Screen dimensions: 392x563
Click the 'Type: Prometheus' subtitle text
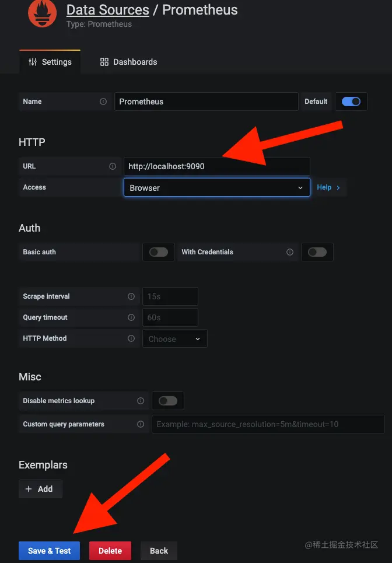click(x=99, y=25)
